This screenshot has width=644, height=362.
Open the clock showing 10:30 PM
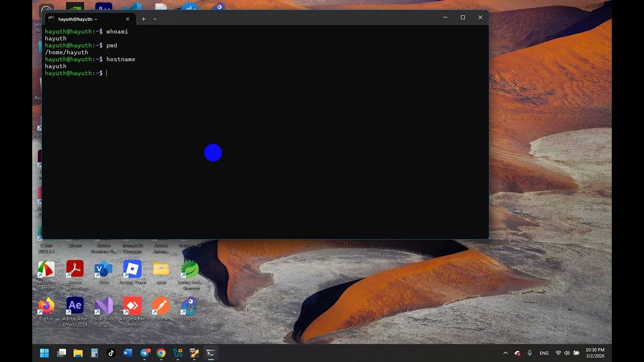click(x=595, y=353)
